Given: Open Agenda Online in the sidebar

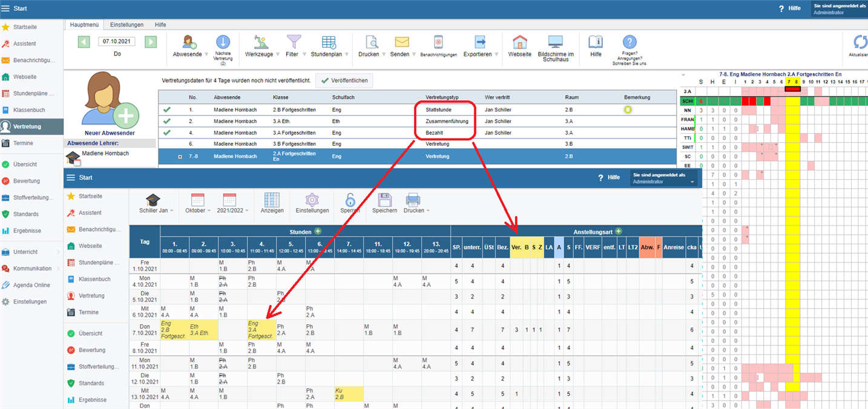Looking at the screenshot, I should (x=31, y=285).
